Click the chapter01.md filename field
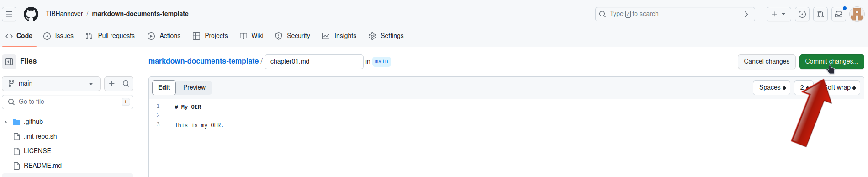This screenshot has width=868, height=177. tap(314, 61)
